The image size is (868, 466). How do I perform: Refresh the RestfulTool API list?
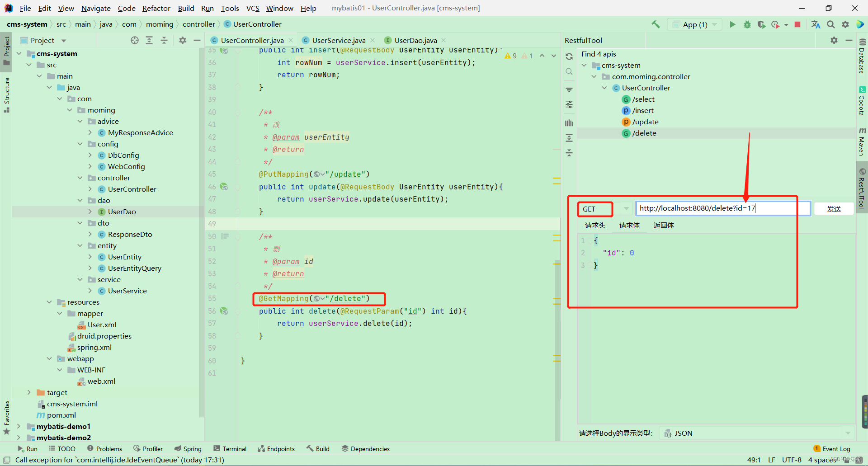pyautogui.click(x=569, y=56)
